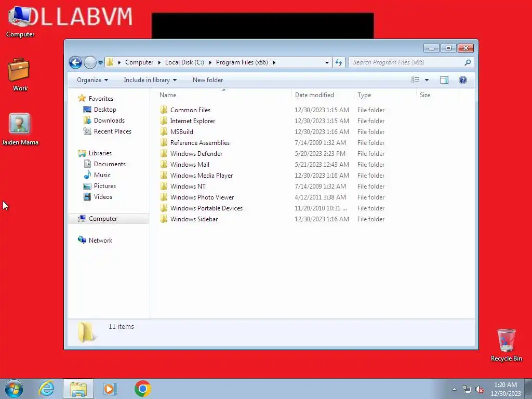Viewport: 532px width, 399px height.
Task: Select the Windows NT folder
Action: coord(188,187)
